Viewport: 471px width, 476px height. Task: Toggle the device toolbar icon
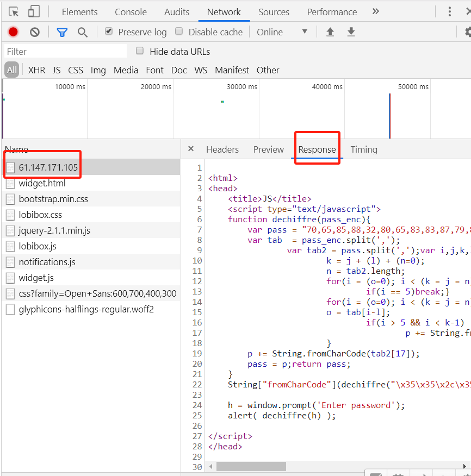pos(34,11)
